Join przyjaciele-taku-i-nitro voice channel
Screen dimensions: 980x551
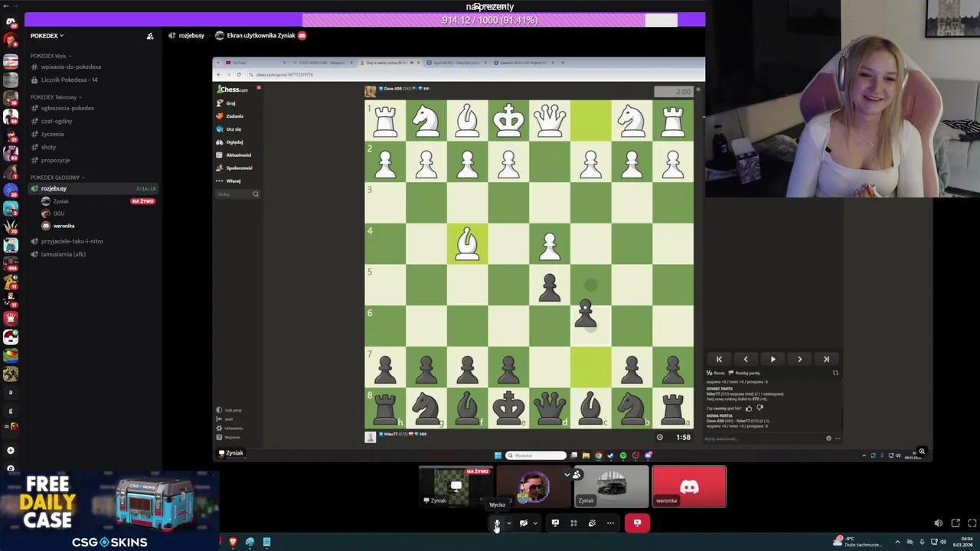point(72,241)
